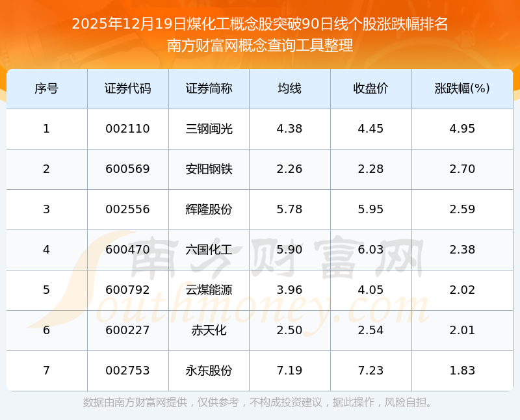
Task: Click change percentage 2.70
Action: coord(462,169)
